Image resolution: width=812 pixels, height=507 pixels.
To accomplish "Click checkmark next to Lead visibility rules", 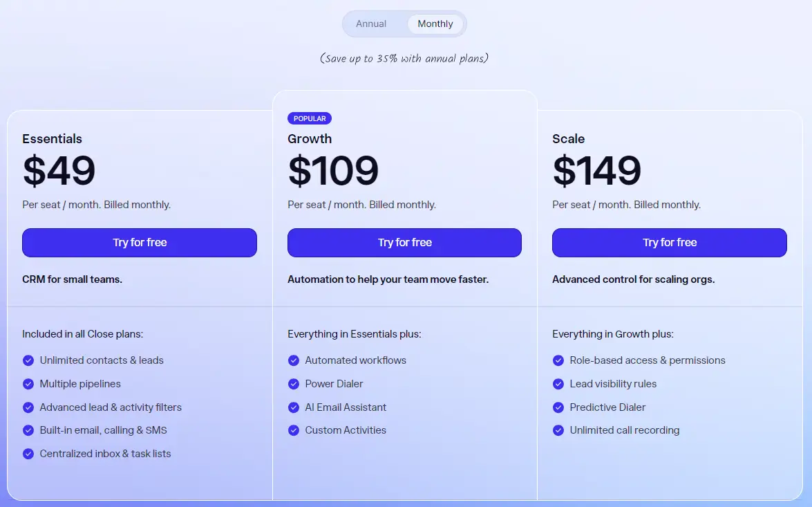I will click(558, 384).
